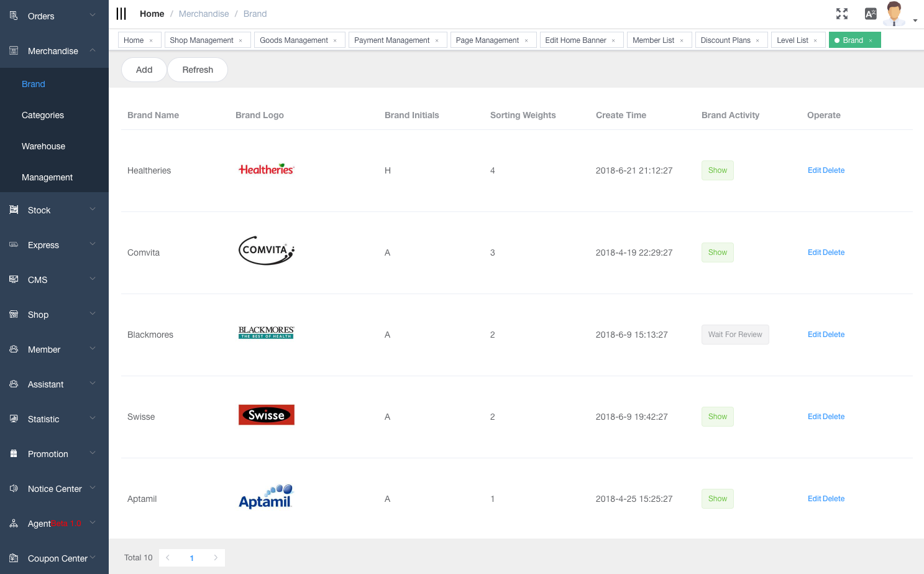Toggle Show status for Aptamil brand
The height and width of the screenshot is (574, 924).
[717, 499]
